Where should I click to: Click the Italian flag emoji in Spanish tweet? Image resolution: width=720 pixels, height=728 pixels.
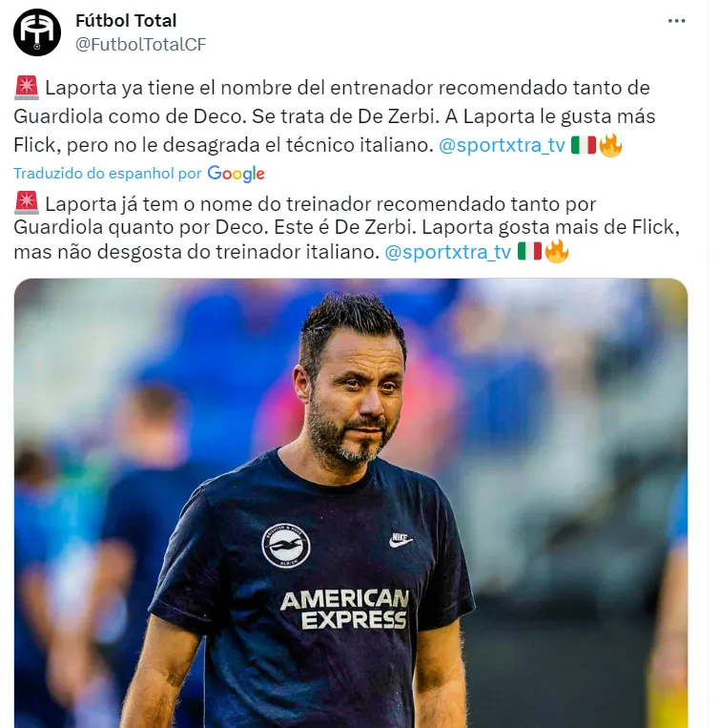[x=583, y=145]
